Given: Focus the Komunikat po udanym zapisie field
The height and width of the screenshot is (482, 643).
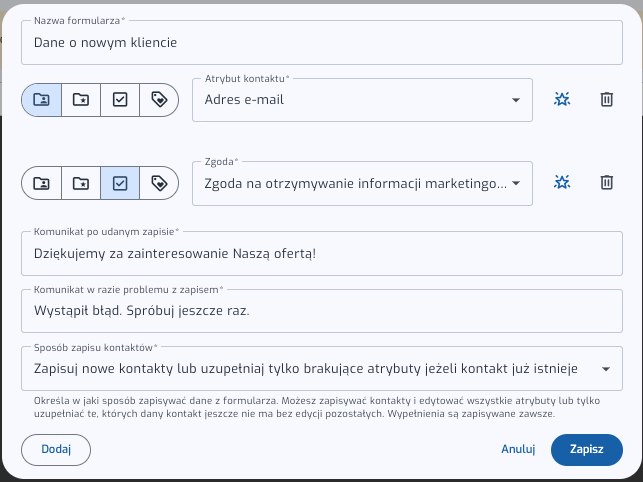Looking at the screenshot, I should point(320,254).
